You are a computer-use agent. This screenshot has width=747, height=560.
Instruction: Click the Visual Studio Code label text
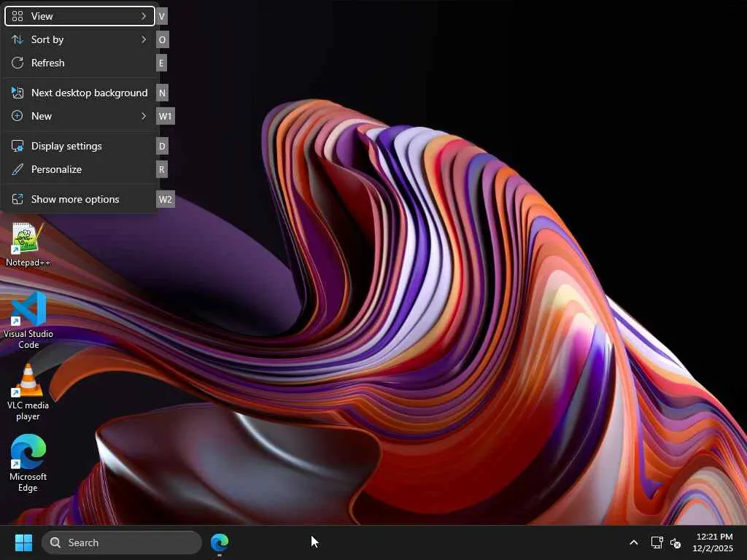(28, 339)
